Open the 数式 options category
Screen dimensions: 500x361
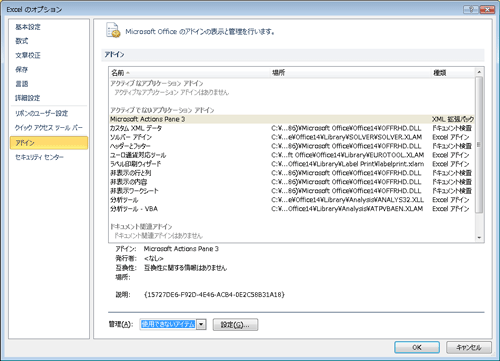coord(22,41)
